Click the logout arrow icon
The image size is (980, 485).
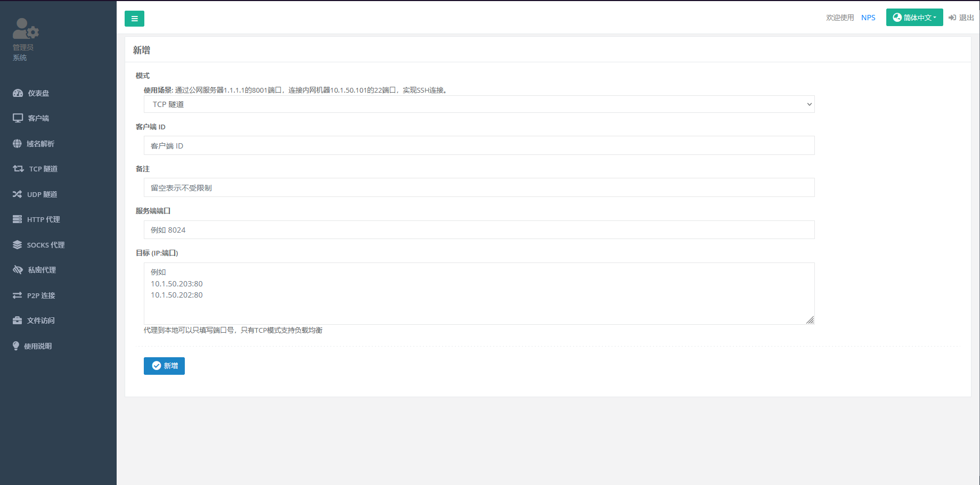click(x=952, y=18)
